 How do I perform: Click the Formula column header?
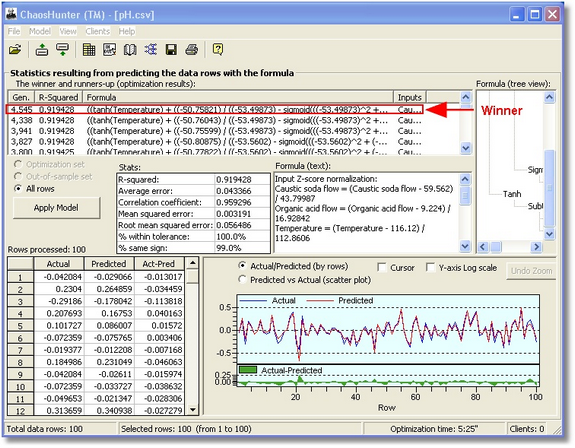(238, 97)
